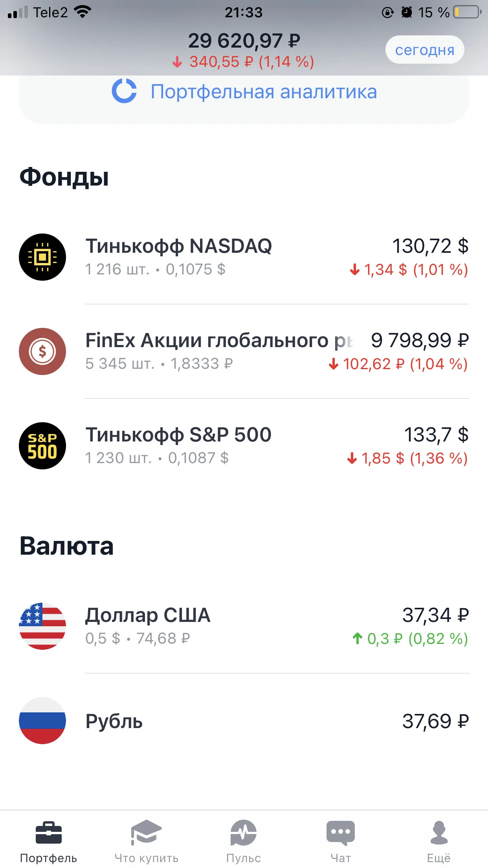Tap the Russian flag ruble icon
Image resolution: width=488 pixels, height=868 pixels.
[x=42, y=721]
